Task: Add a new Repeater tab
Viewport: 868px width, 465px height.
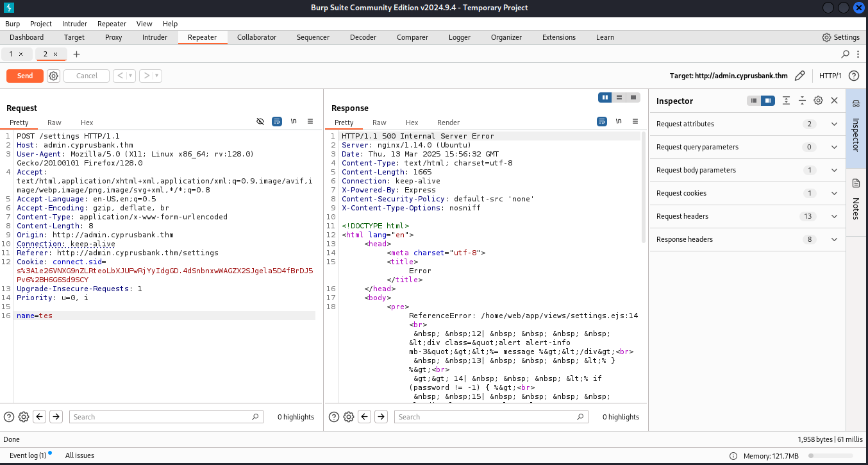Action: click(77, 55)
